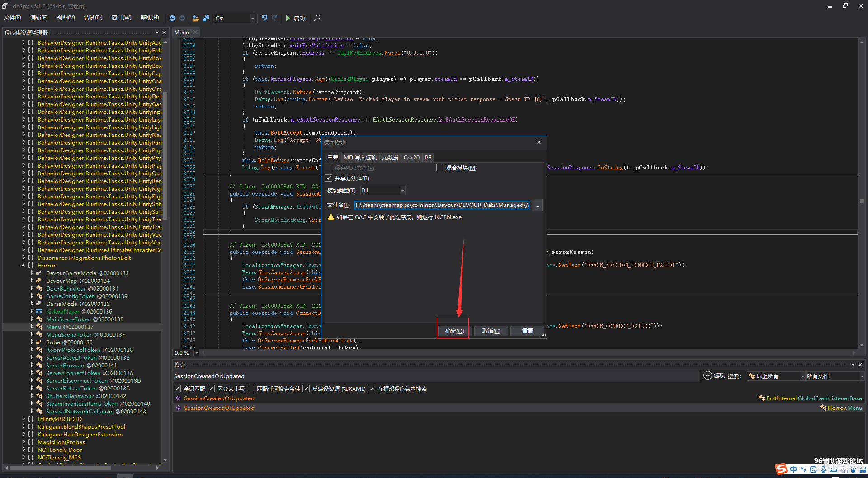Screen dimensions: 868x478
Task: Click the save all icon in toolbar
Action: click(x=206, y=18)
